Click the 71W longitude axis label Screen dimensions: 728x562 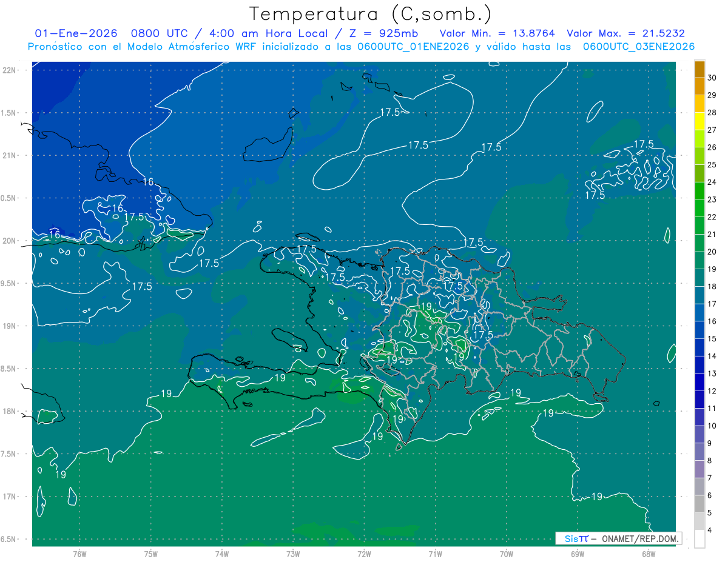435,554
